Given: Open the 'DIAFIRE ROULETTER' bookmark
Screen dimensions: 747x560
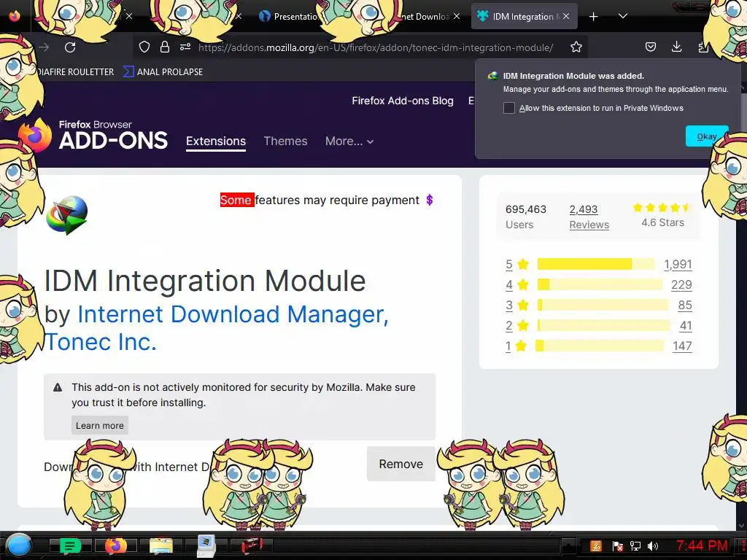Looking at the screenshot, I should click(x=75, y=72).
